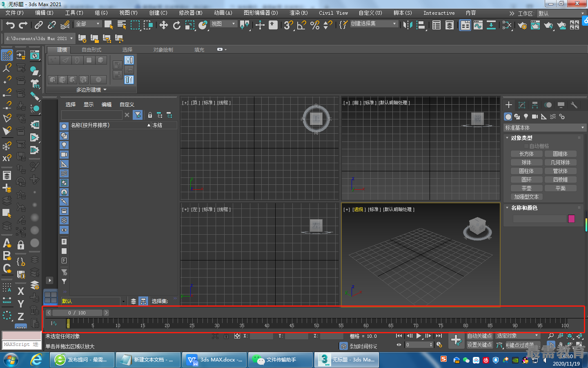Click the 球体 object button
This screenshot has width=588, height=368.
click(526, 163)
